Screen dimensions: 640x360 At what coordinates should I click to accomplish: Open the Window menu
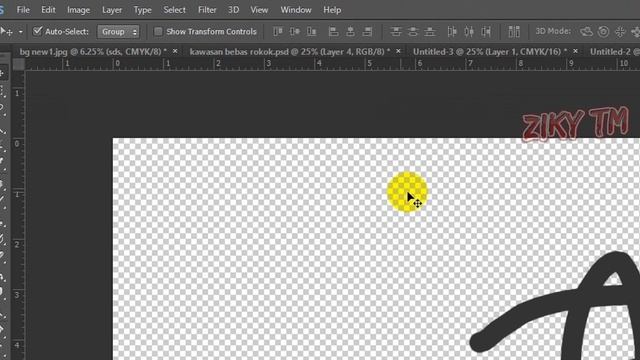click(296, 10)
